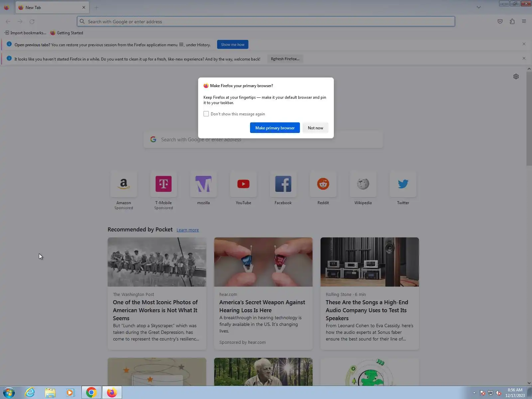Open the Twitter shortcut tile

pyautogui.click(x=403, y=188)
